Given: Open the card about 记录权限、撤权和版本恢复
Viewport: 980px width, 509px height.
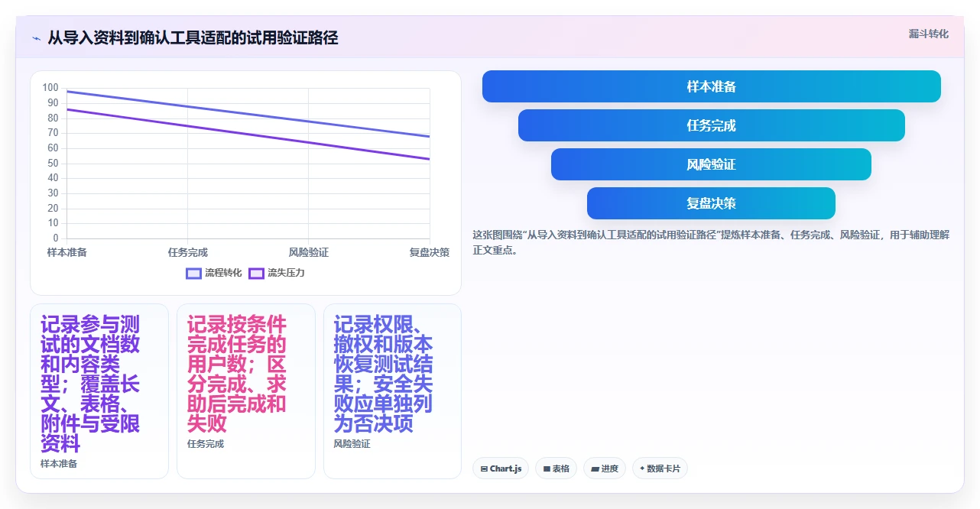Looking at the screenshot, I should point(392,391).
